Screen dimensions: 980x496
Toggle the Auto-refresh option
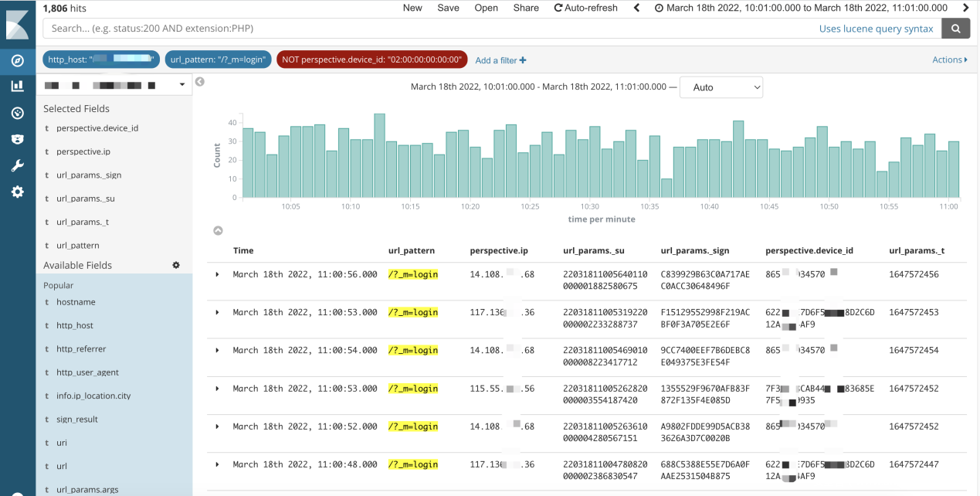[x=586, y=8]
